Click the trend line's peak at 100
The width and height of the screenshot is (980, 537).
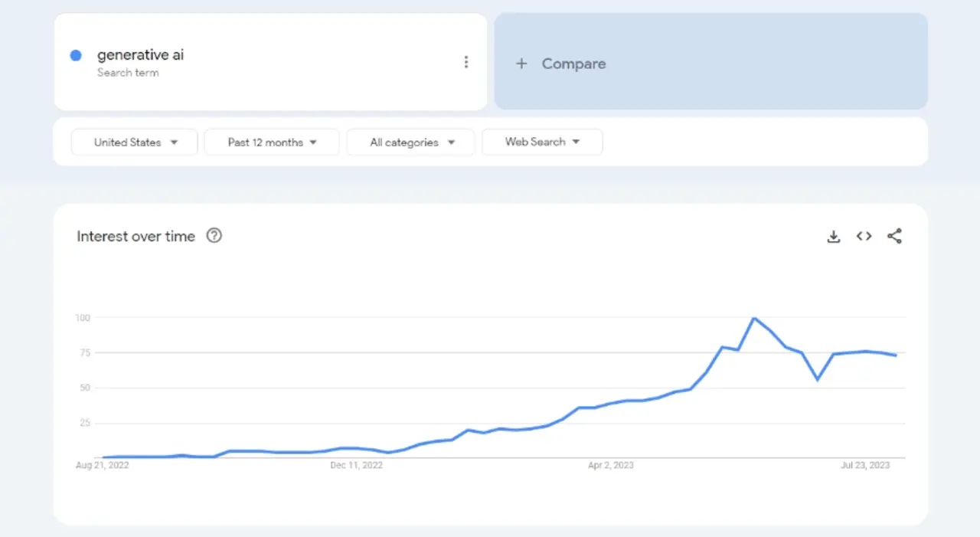coord(754,318)
